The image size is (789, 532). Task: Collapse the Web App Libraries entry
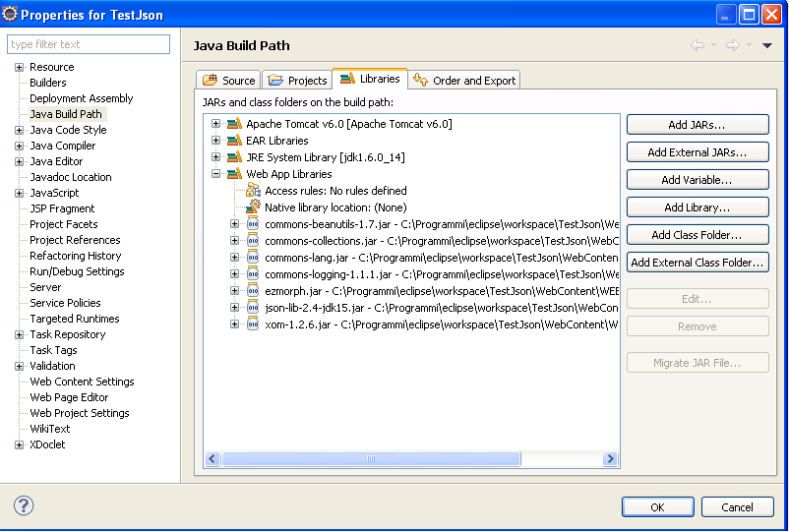pyautogui.click(x=215, y=174)
